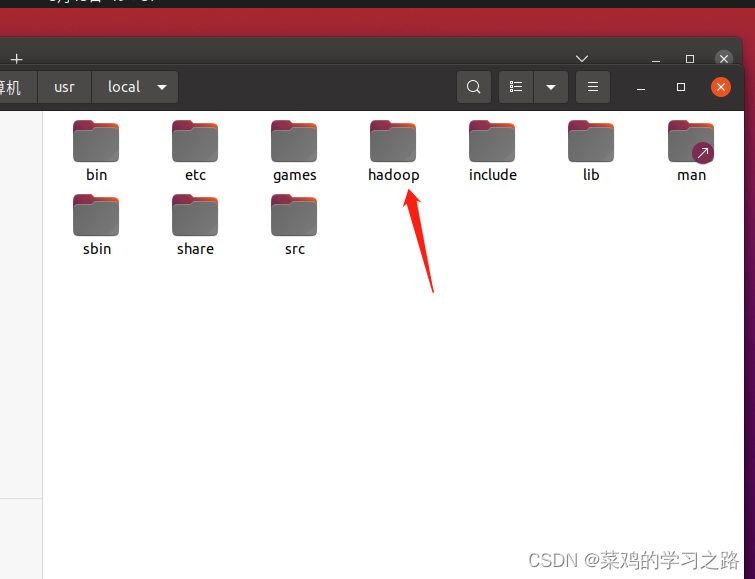The image size is (755, 579).
Task: Close the file manager window
Action: tap(721, 87)
